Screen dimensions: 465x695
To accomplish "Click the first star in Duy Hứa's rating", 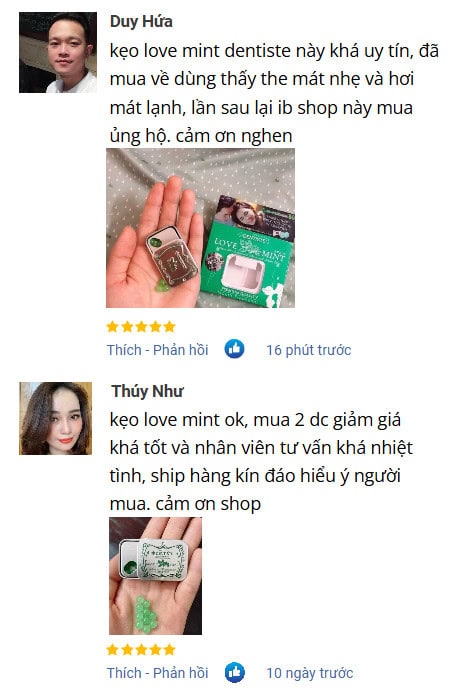I will coord(113,327).
